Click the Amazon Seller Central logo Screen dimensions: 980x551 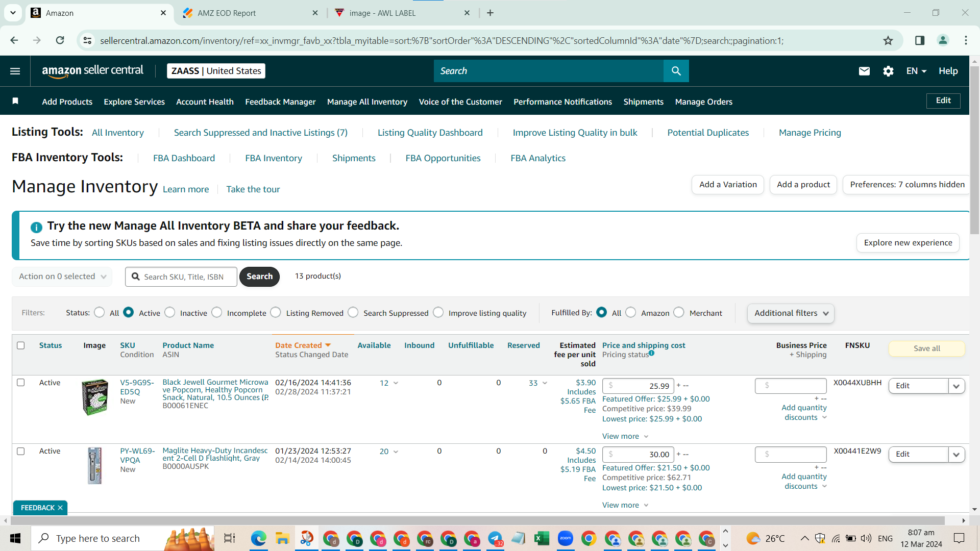(92, 71)
